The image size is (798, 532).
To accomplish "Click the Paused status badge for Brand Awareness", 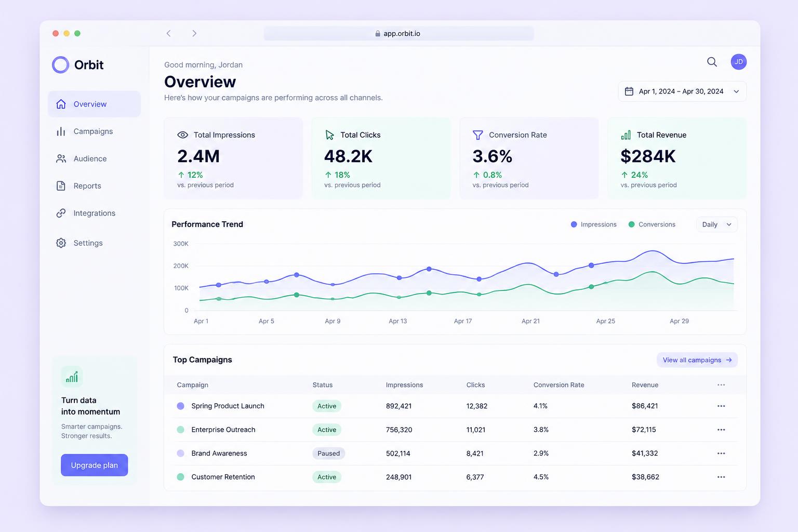I will click(328, 454).
